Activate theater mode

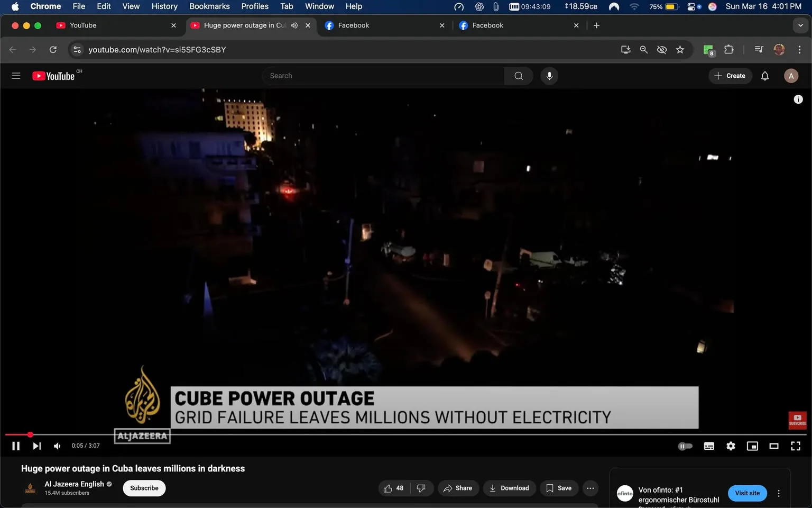pyautogui.click(x=774, y=446)
